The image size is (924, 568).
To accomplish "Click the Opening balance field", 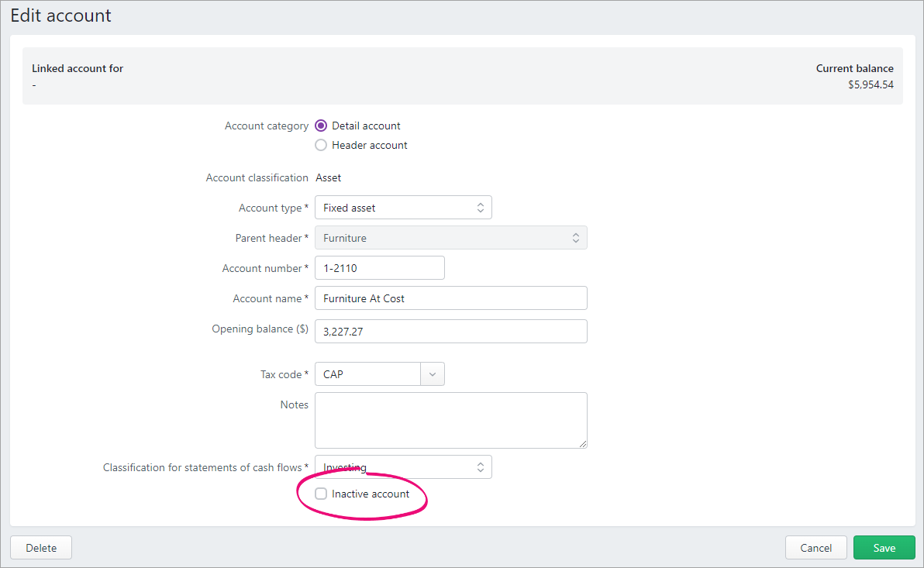I will point(451,331).
